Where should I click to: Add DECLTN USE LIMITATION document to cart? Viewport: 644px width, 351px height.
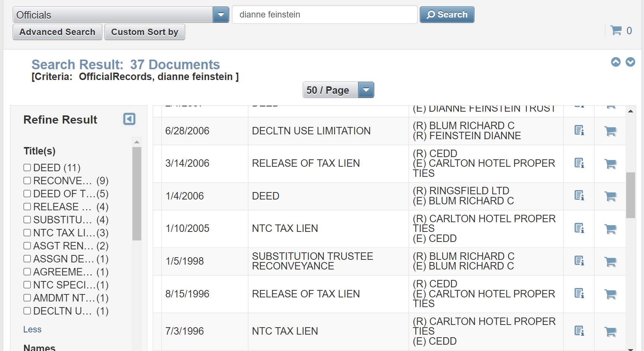(x=610, y=131)
